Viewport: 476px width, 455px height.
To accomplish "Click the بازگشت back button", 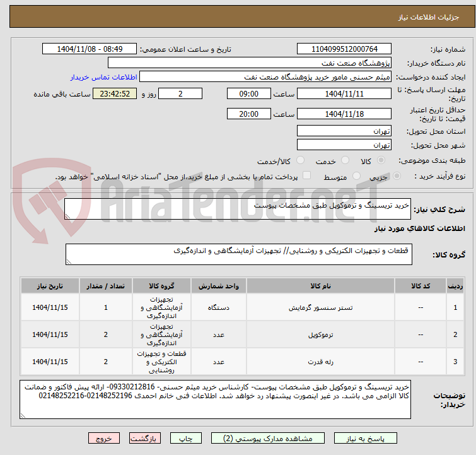I will (145, 439).
